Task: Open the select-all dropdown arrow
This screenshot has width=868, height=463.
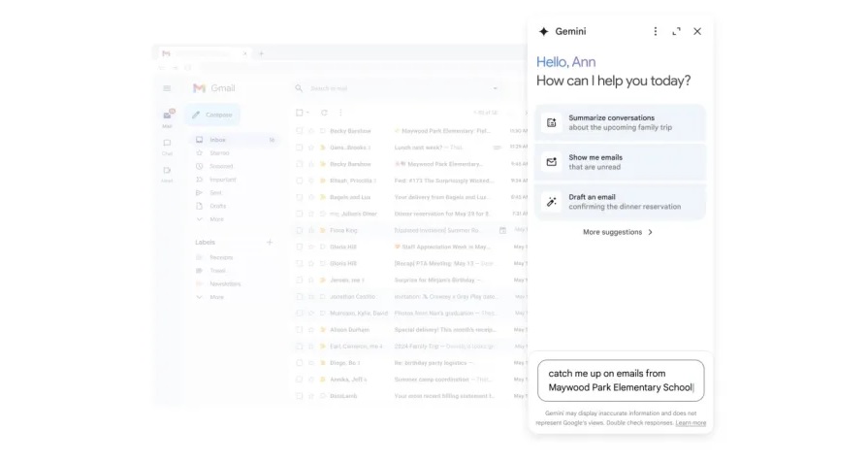Action: point(307,113)
